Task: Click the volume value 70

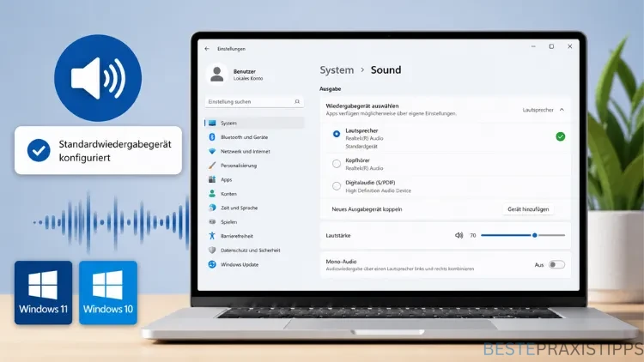Action: click(x=473, y=236)
